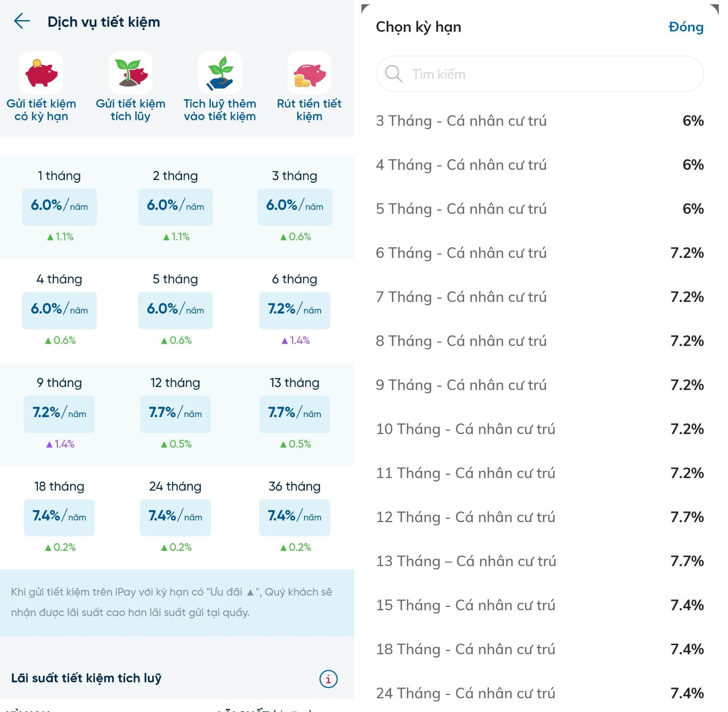
Task: Tap the magnifier search icon
Action: pos(393,74)
